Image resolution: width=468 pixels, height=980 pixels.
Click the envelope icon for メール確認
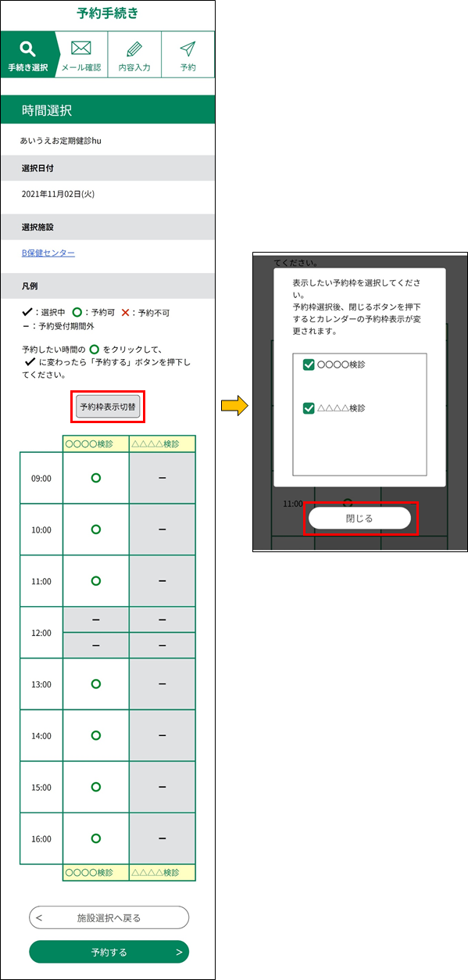point(81,48)
